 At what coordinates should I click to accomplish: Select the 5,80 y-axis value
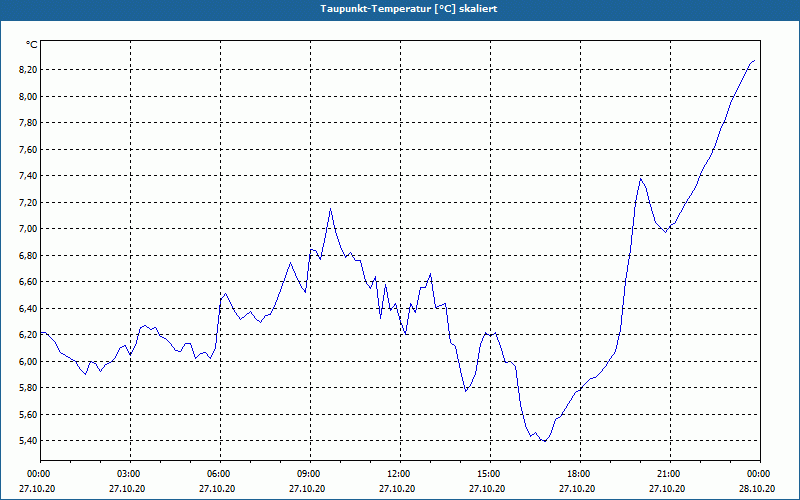pos(28,388)
